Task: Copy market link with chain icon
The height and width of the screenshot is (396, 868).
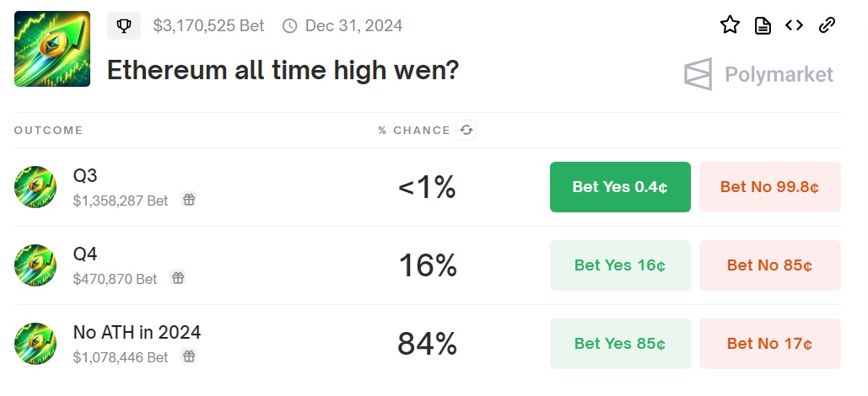Action: coord(827,25)
